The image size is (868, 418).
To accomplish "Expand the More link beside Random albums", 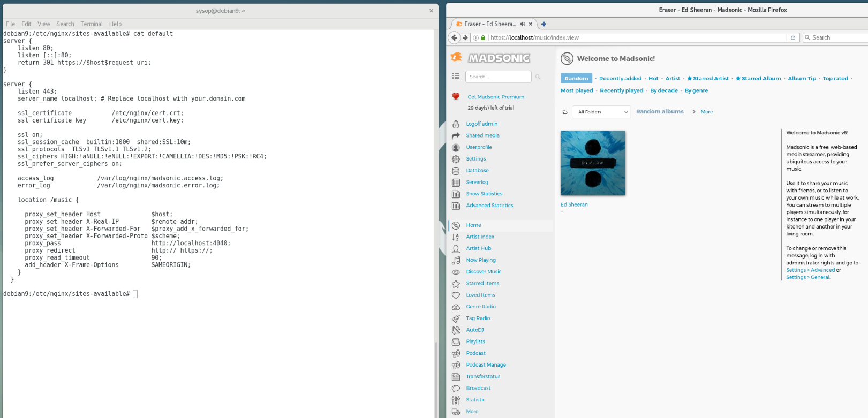I will point(706,112).
